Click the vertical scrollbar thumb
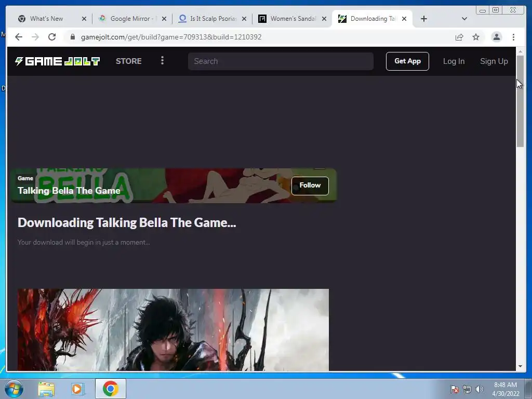 pos(520,101)
